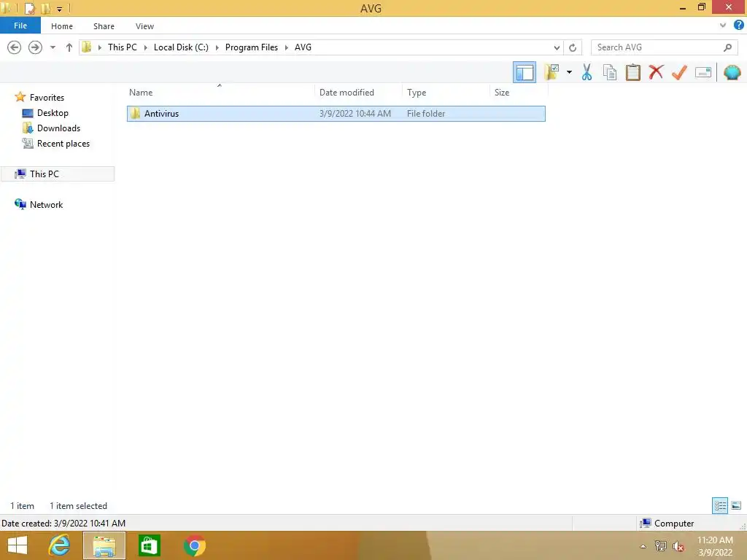Click AVG in the address path

click(303, 47)
